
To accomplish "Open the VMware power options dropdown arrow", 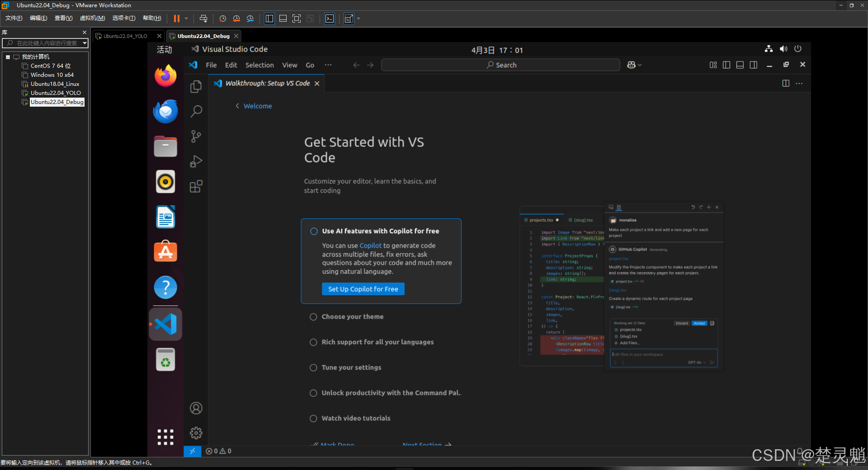I will [x=186, y=19].
